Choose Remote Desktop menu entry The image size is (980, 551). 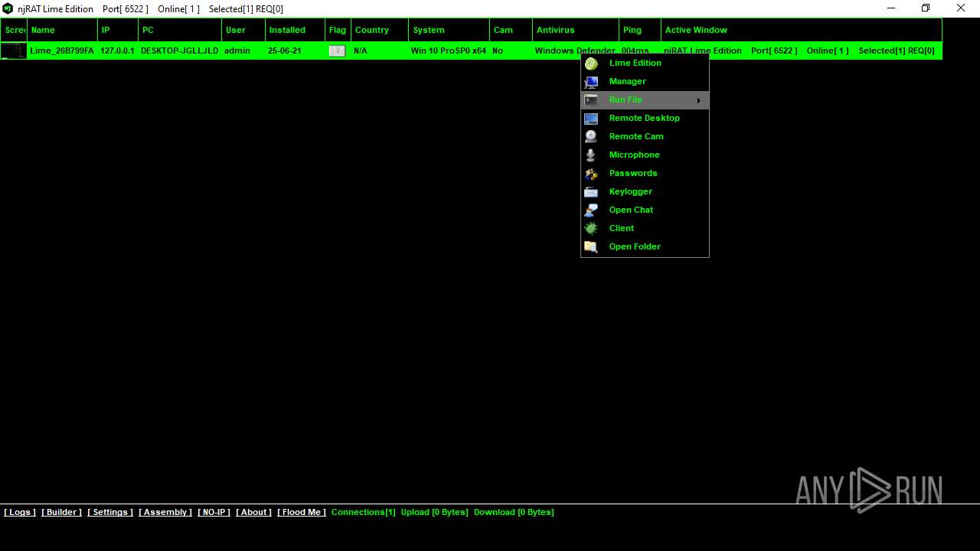[645, 118]
